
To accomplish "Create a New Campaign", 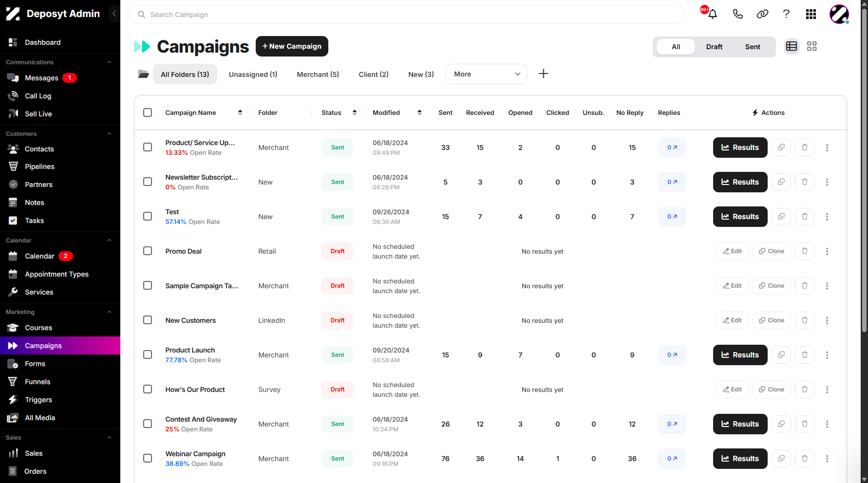I will point(292,46).
